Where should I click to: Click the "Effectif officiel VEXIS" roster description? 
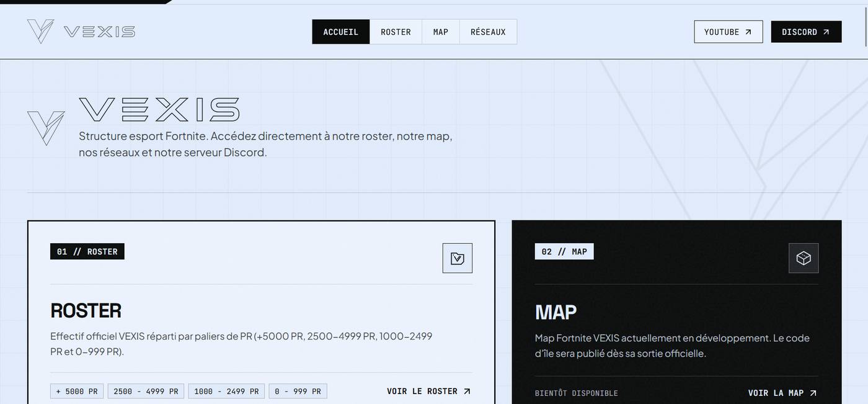coord(242,344)
